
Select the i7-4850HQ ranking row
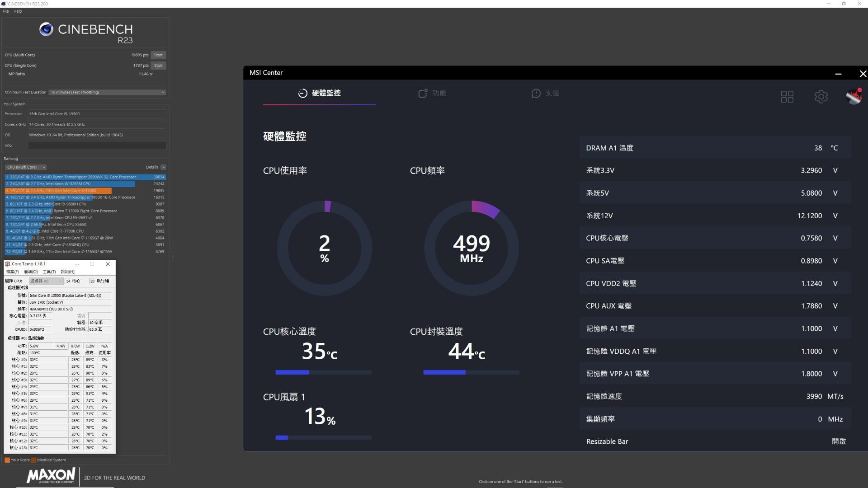click(85, 245)
